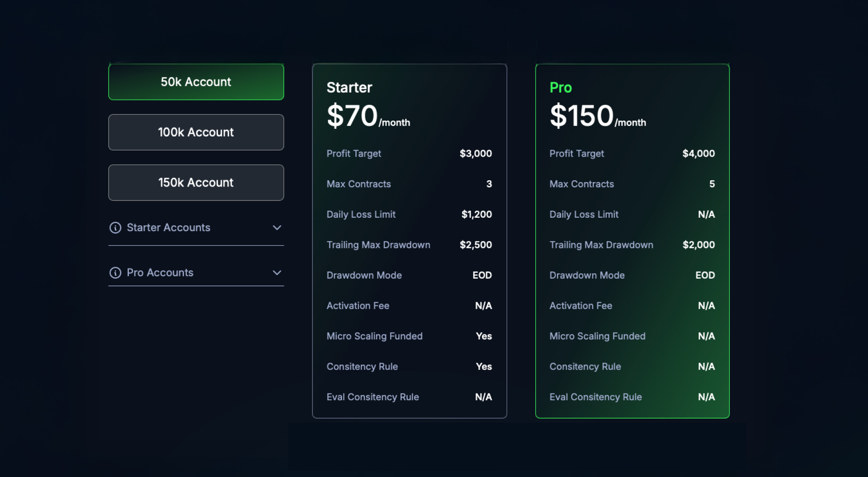The image size is (868, 477).
Task: Click Pro Profit Target $4,000 value
Action: [x=698, y=154]
